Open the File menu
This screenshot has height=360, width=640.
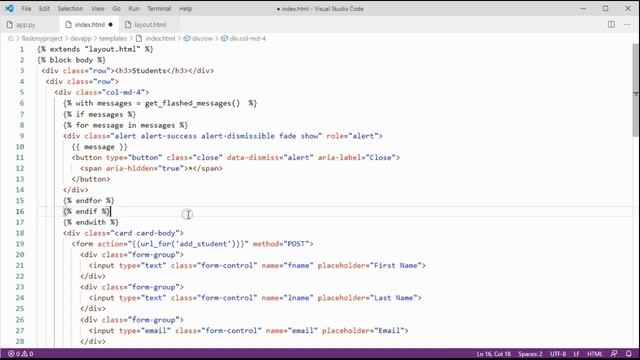[x=26, y=9]
